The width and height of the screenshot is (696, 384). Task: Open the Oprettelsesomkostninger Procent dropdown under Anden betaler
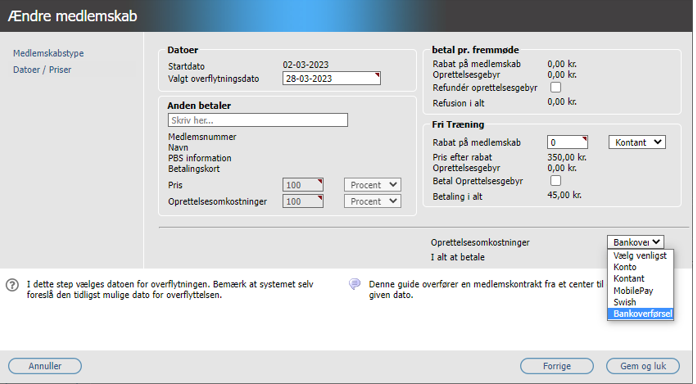(x=372, y=201)
